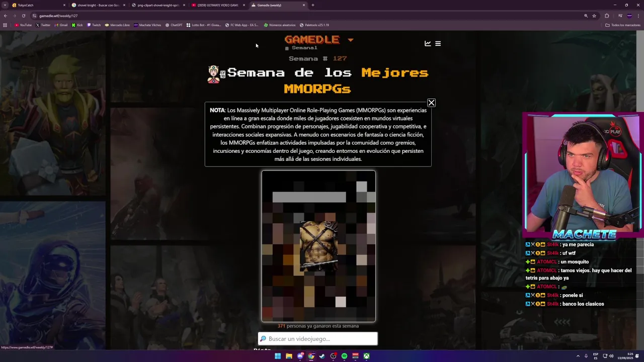Viewport: 644px width, 362px height.
Task: Click the microphone tray icon
Action: (586, 356)
